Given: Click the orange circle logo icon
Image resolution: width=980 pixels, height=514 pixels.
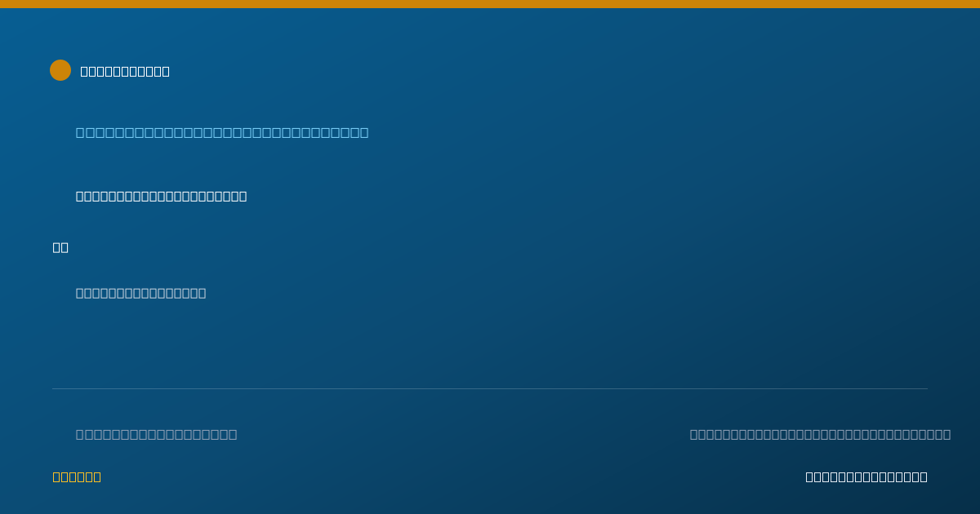Looking at the screenshot, I should pyautogui.click(x=60, y=70).
